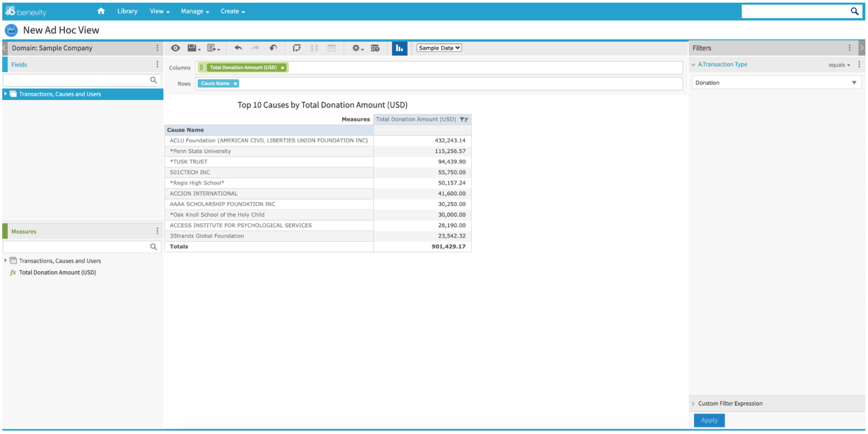Undo the last action
Screen dimensions: 868x434
238,48
